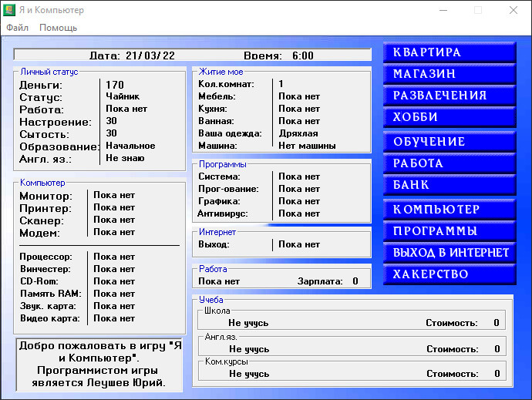This screenshot has height=400, width=532.
Task: Click the date and time bar
Action: click(x=193, y=55)
